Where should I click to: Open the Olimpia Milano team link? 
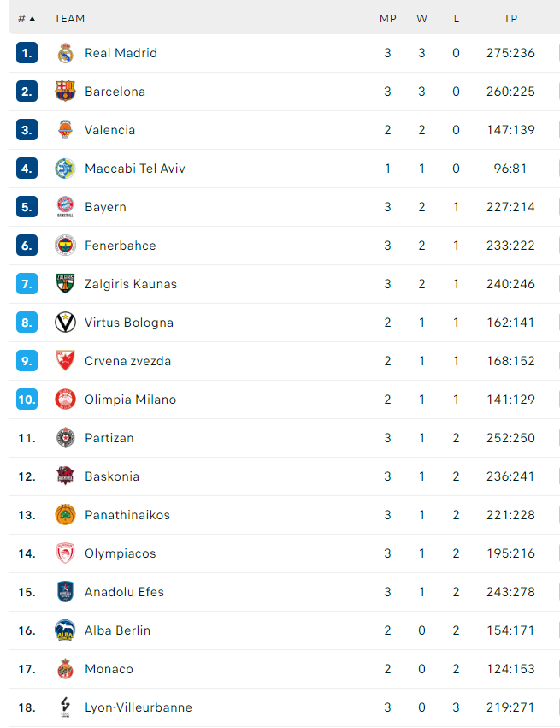coord(130,400)
